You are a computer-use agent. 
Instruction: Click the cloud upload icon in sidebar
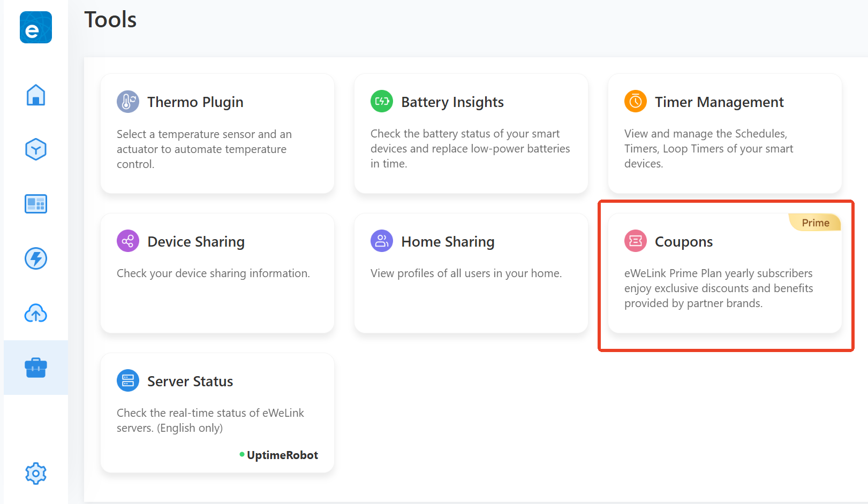click(x=35, y=313)
